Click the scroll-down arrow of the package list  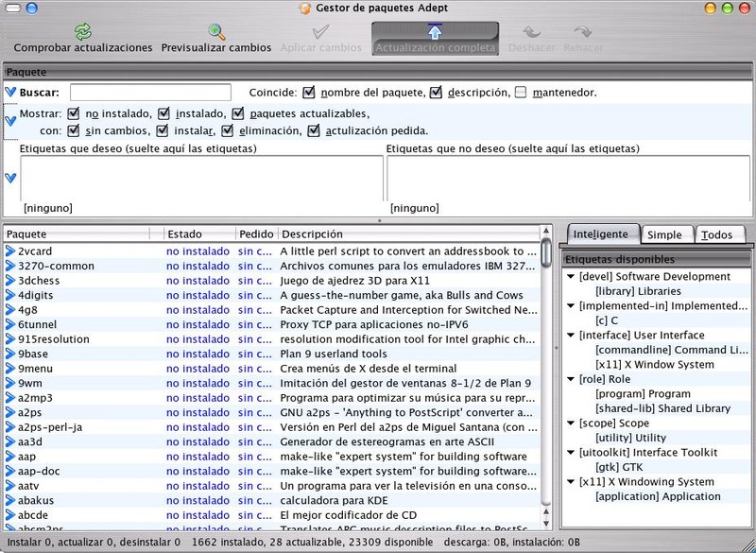point(546,523)
